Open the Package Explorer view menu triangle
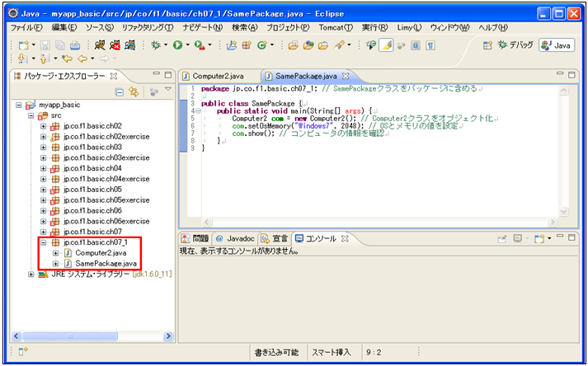The width and height of the screenshot is (588, 366). (x=167, y=90)
